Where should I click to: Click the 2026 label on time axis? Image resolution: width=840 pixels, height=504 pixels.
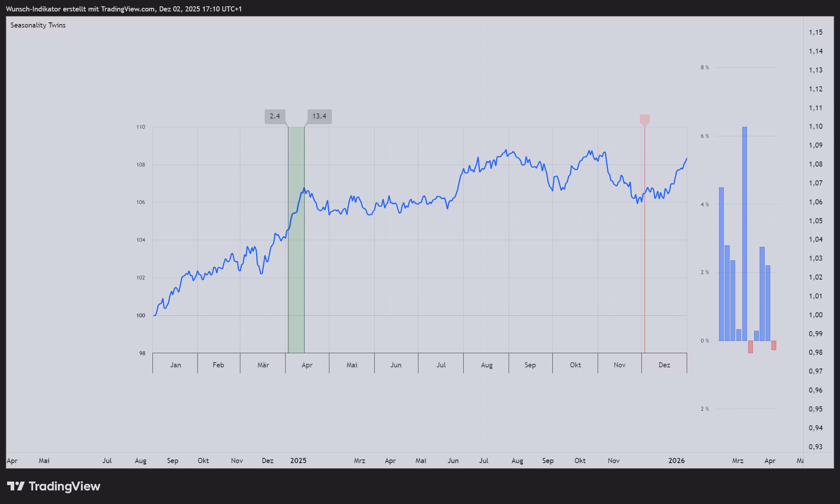tap(676, 460)
